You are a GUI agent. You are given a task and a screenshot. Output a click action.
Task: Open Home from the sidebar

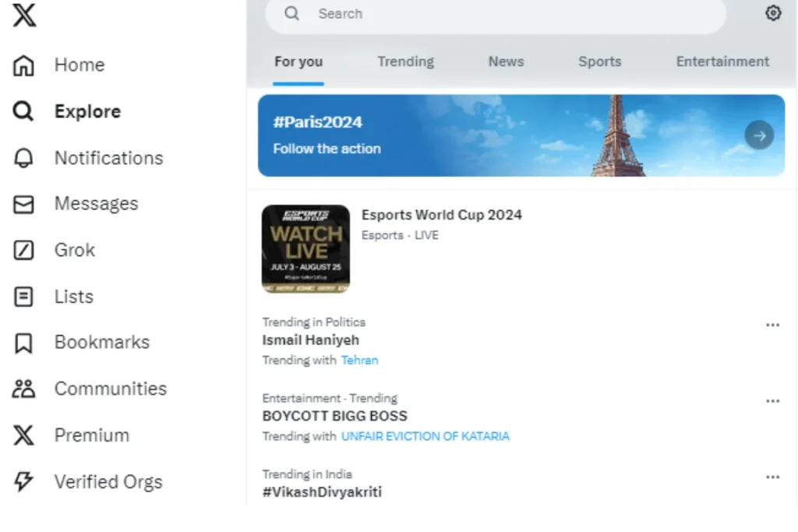point(58,65)
